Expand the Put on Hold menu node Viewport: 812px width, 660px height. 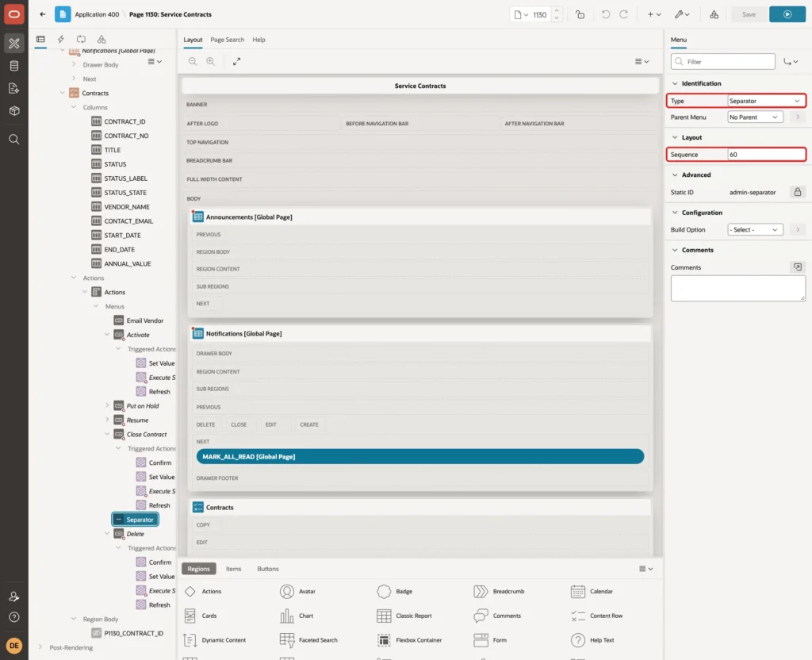click(107, 405)
